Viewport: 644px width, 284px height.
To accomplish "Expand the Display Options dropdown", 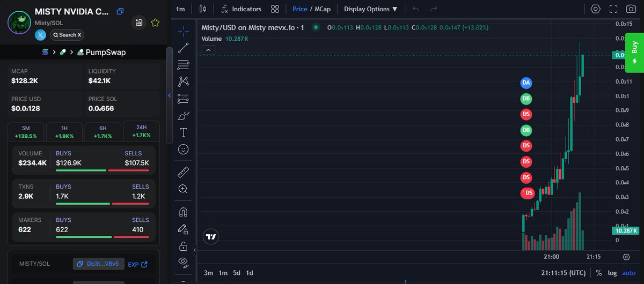I will [x=371, y=9].
